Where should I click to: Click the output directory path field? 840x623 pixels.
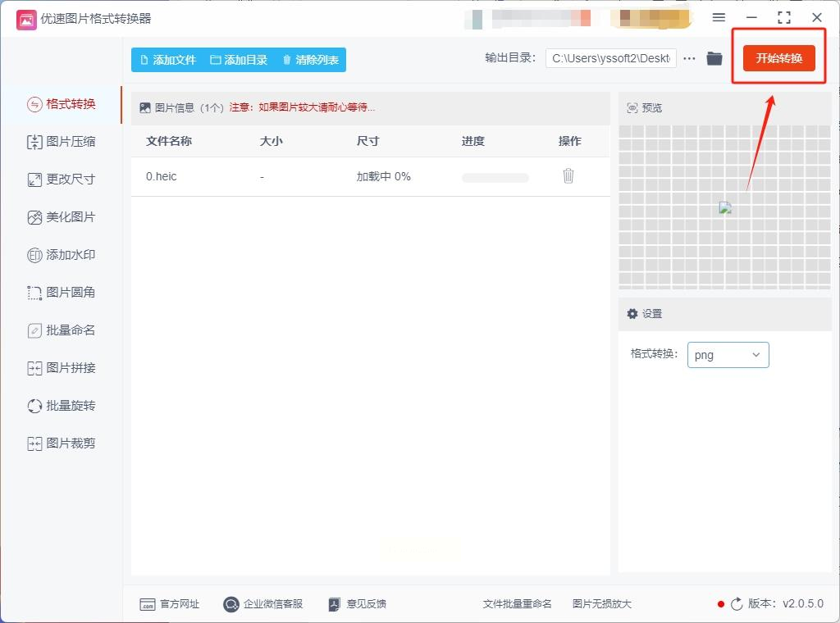(610, 58)
